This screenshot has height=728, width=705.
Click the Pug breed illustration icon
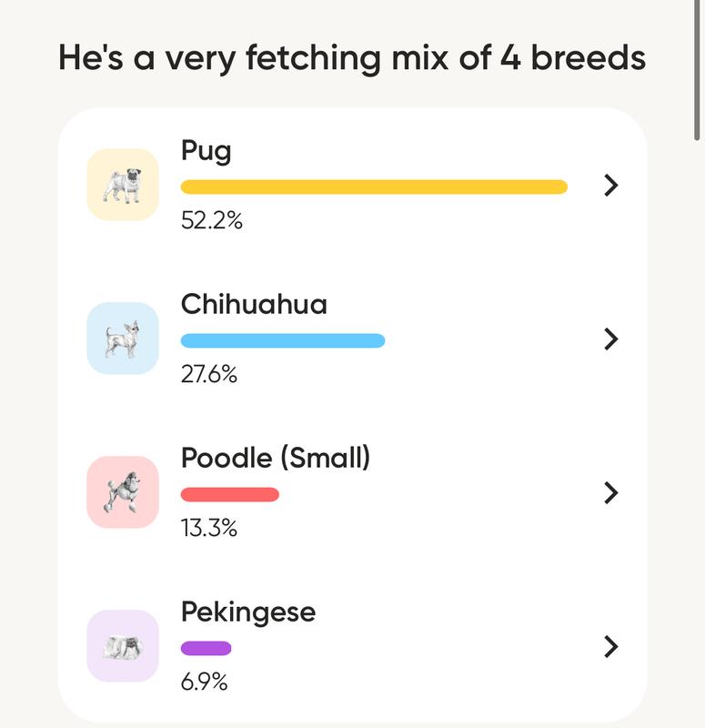coord(122,185)
